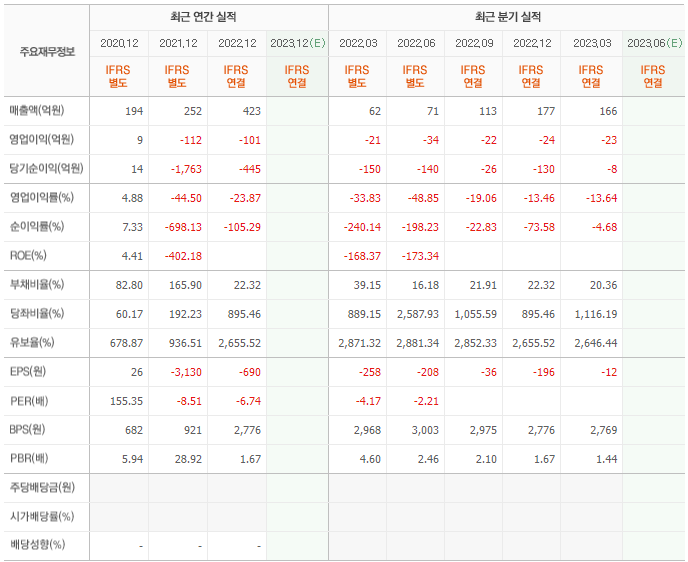Click the 2023.03 quarterly column header
Screen dimensions: 688x562
tap(592, 43)
